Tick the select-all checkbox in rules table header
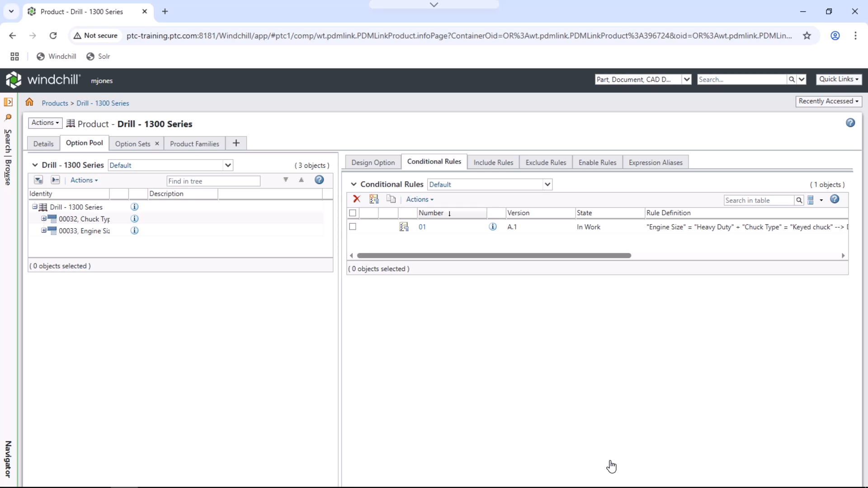868x488 pixels. click(353, 213)
